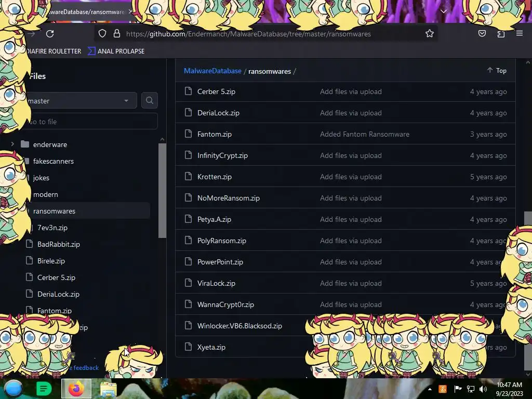This screenshot has height=399, width=532.
Task: Click file icon next to BadRabbit.zip in sidebar
Action: [30, 244]
